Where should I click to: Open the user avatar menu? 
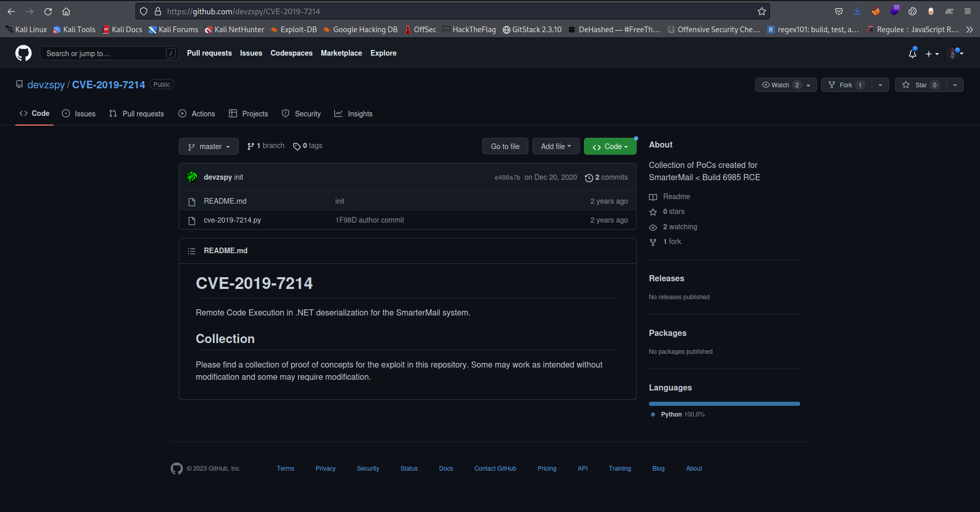(955, 53)
